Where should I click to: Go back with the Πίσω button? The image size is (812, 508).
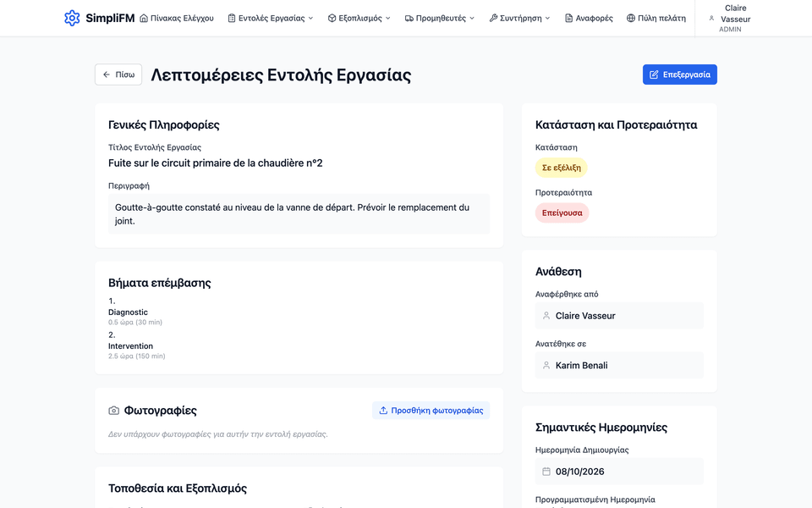[118, 75]
